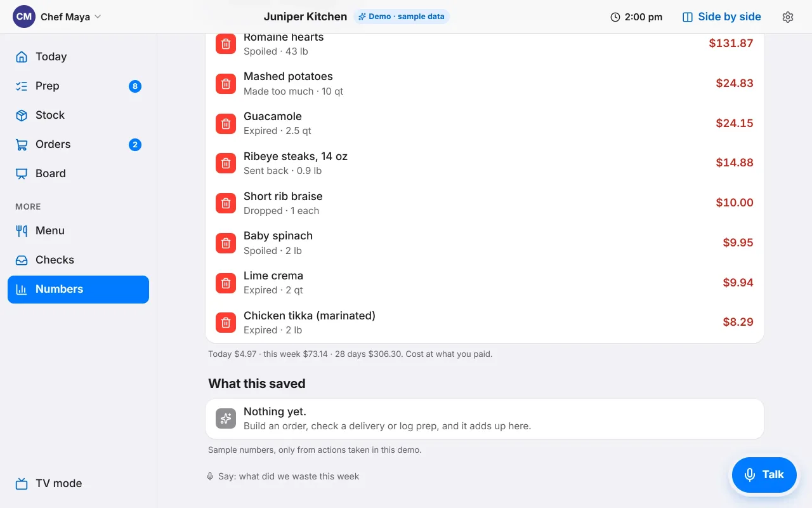Click the CM profile avatar
The width and height of the screenshot is (812, 508).
click(x=24, y=17)
